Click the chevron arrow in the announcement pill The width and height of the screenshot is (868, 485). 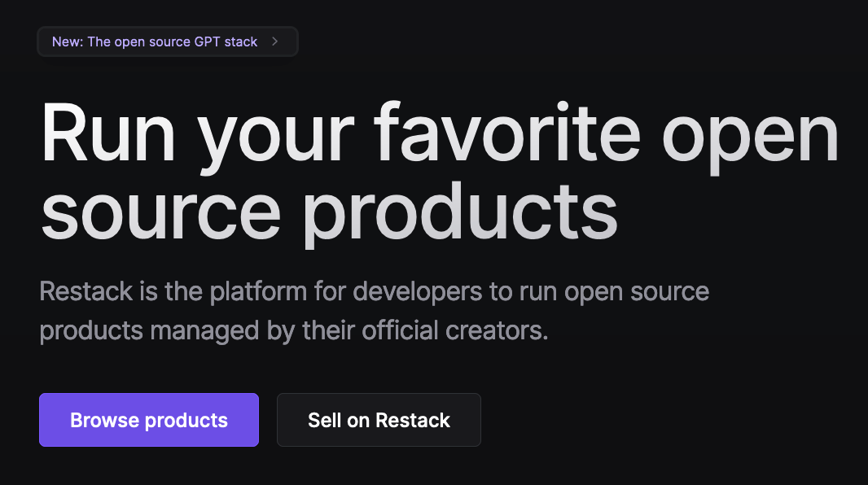click(x=274, y=42)
